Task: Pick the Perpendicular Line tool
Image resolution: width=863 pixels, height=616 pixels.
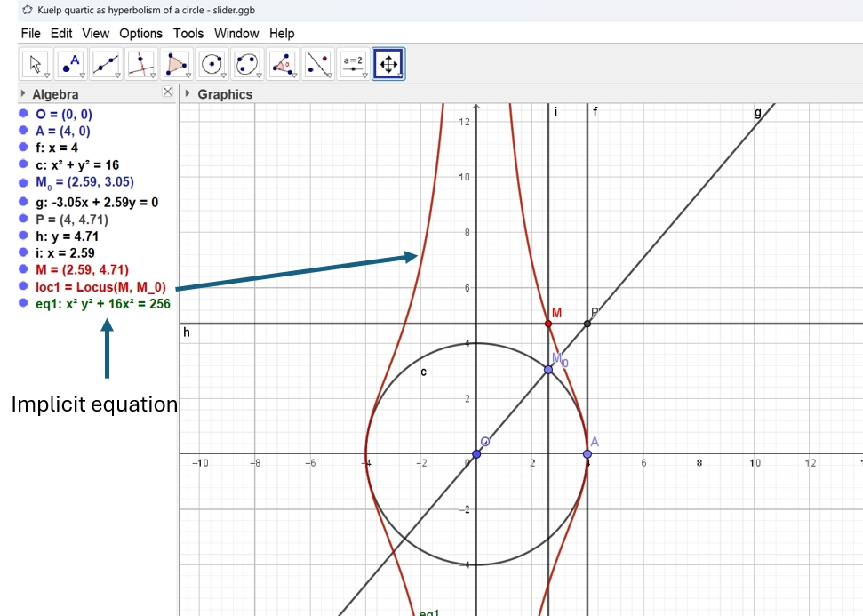Action: (x=140, y=64)
